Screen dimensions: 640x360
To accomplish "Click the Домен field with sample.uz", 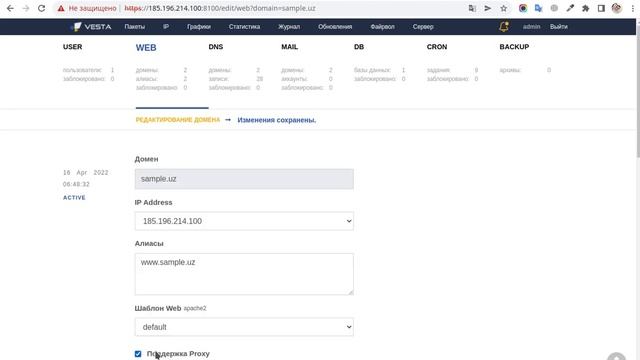I will (244, 179).
